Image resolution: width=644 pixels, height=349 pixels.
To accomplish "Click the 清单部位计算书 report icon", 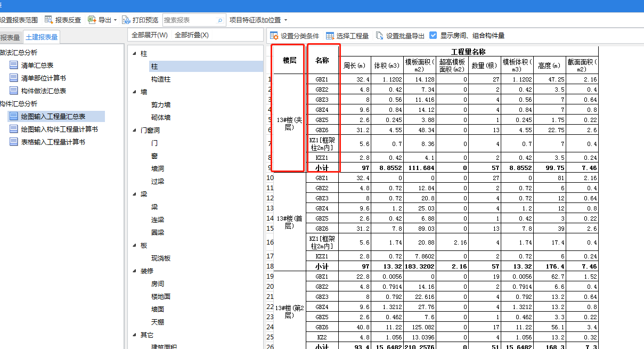I will coord(13,78).
